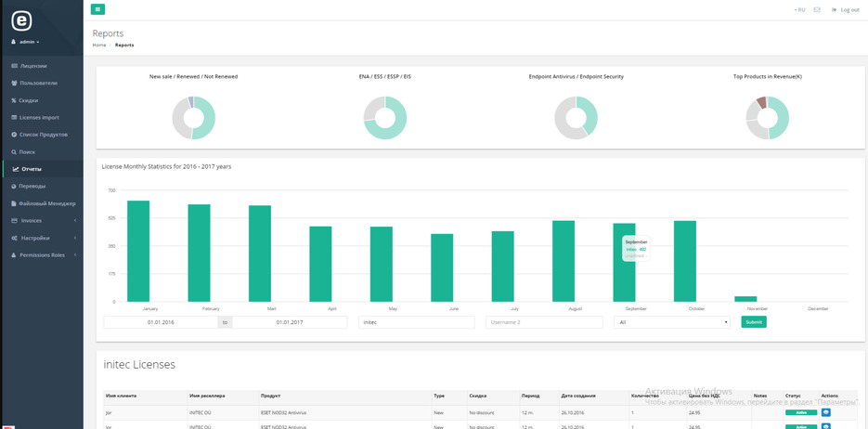Screen dimensions: 868x429
Task: Click the August bar in chart
Action: 564,261
